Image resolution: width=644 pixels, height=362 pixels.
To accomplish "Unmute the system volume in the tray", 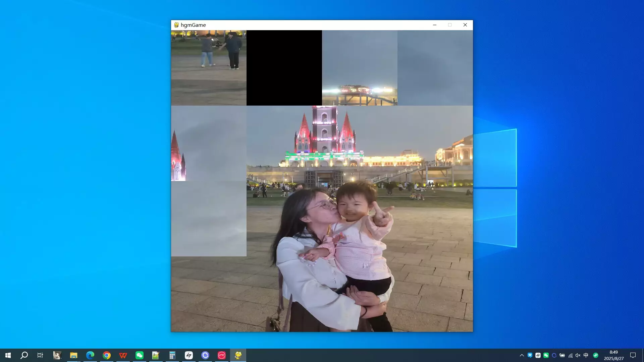I will click(578, 355).
